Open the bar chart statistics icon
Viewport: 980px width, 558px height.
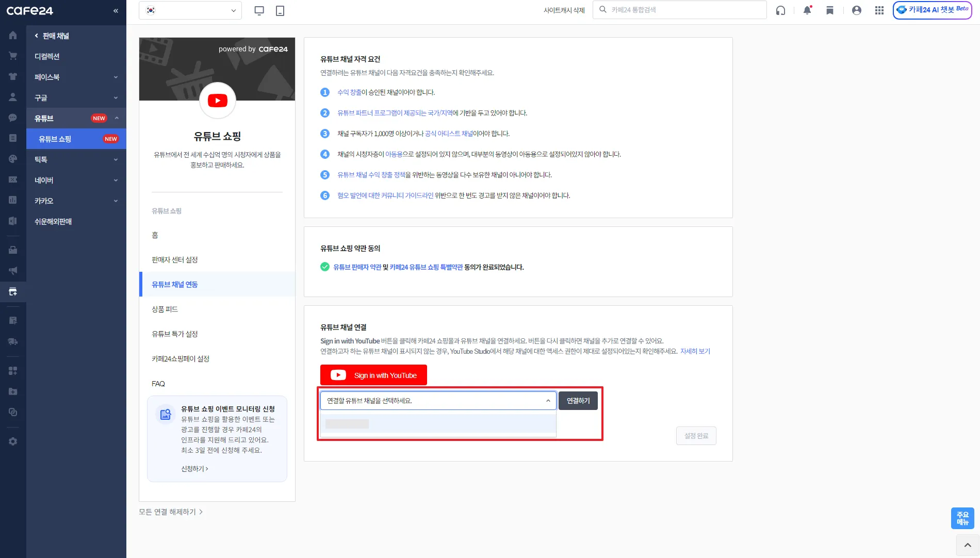click(13, 200)
